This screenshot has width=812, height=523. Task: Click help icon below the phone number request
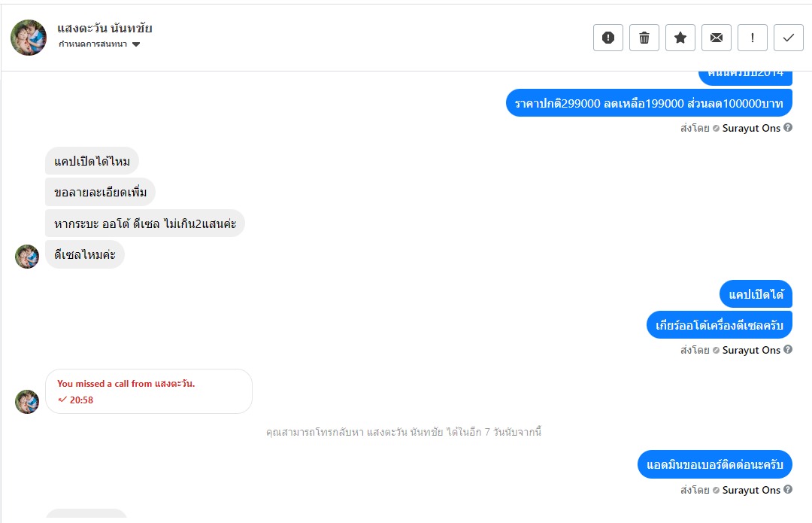[x=788, y=490]
